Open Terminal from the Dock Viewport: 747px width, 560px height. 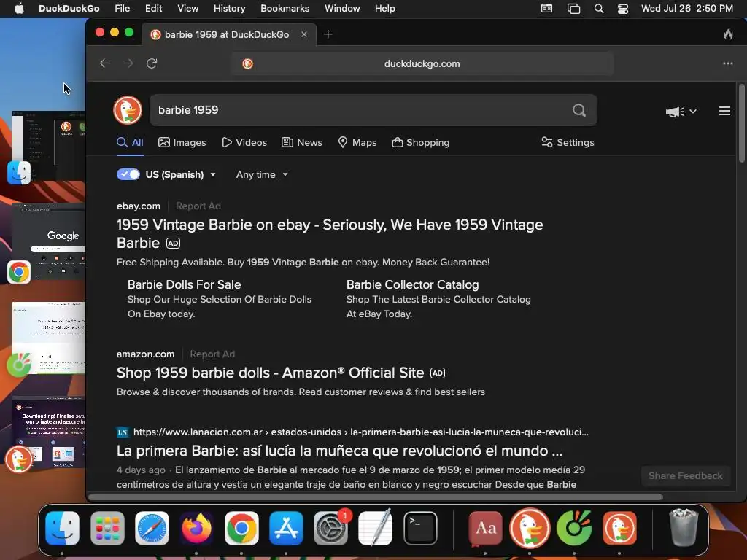click(420, 528)
